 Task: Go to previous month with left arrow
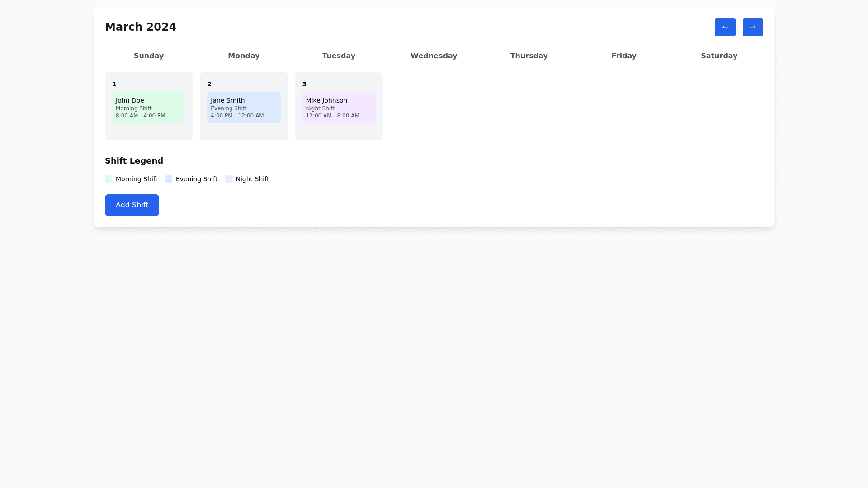point(725,27)
